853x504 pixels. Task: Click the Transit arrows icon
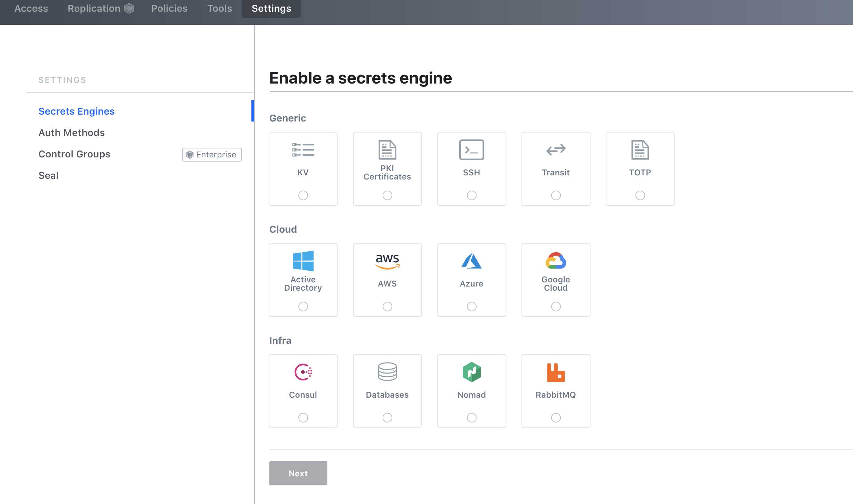tap(556, 150)
